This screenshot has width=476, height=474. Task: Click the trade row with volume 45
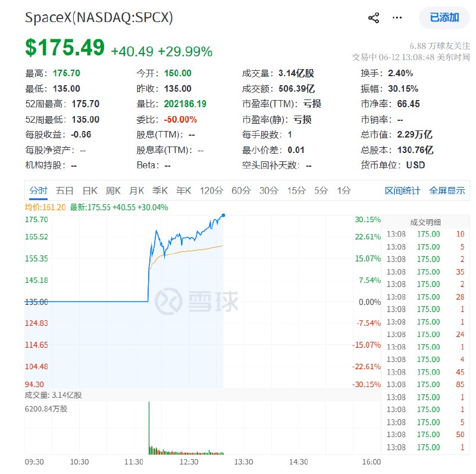click(x=425, y=372)
